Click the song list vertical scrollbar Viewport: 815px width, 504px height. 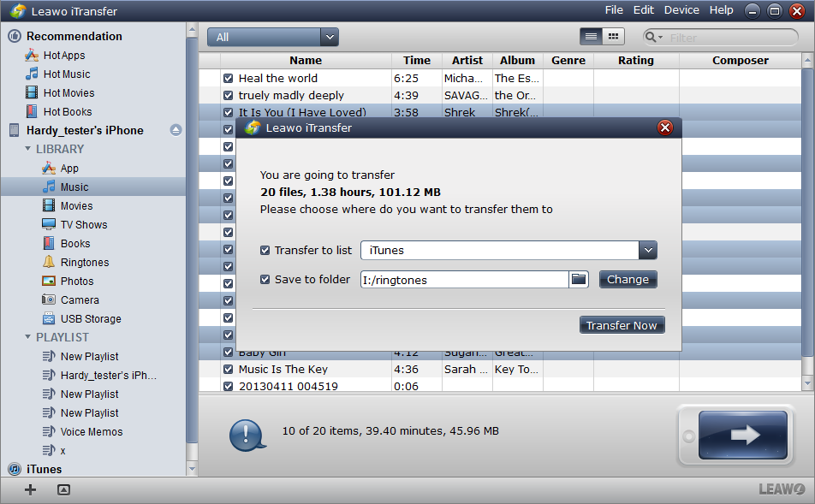click(807, 212)
